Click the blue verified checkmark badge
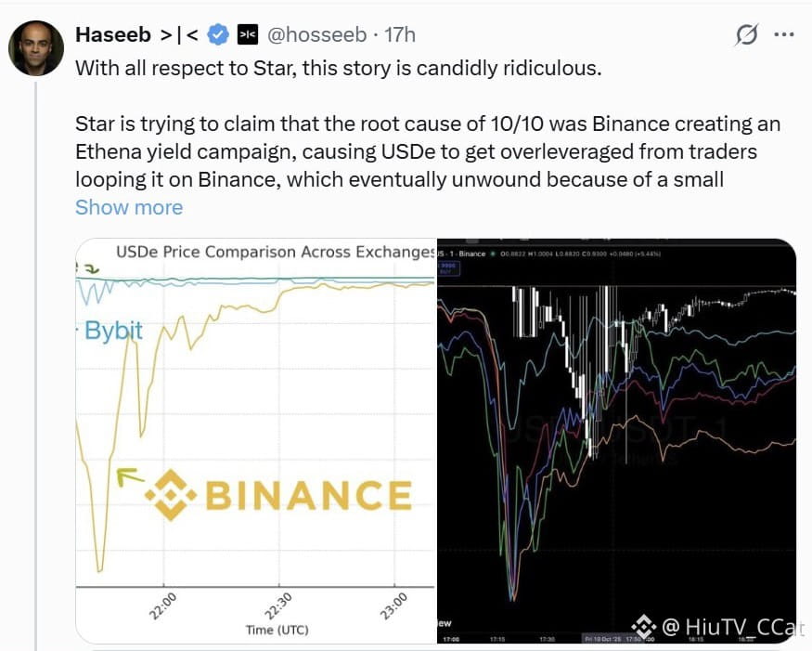The width and height of the screenshot is (812, 651). point(218,34)
